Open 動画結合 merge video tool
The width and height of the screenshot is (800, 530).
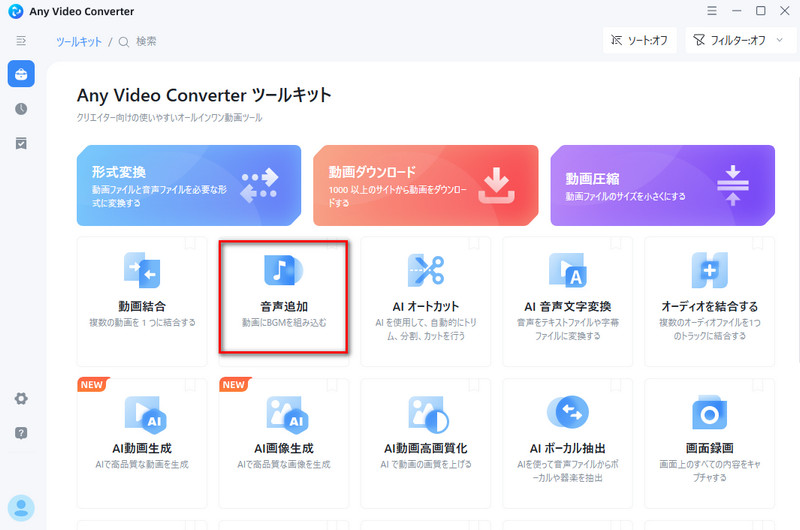(142, 301)
